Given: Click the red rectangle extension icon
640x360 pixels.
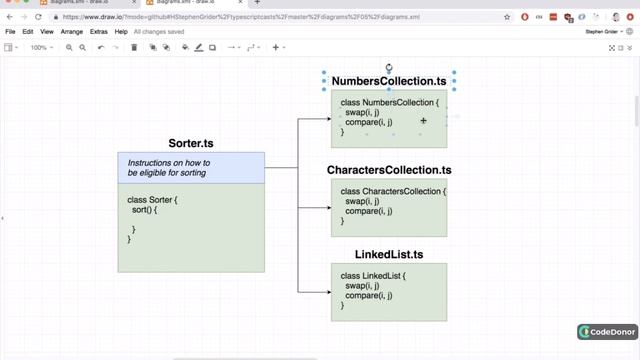Looking at the screenshot, I should point(553,17).
